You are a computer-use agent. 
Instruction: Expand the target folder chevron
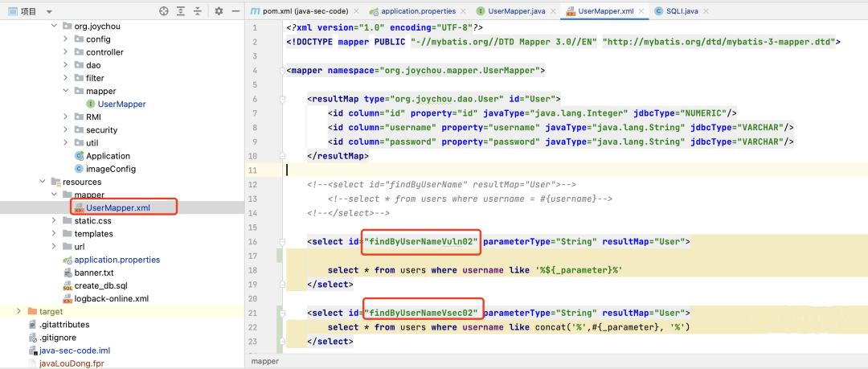point(19,311)
